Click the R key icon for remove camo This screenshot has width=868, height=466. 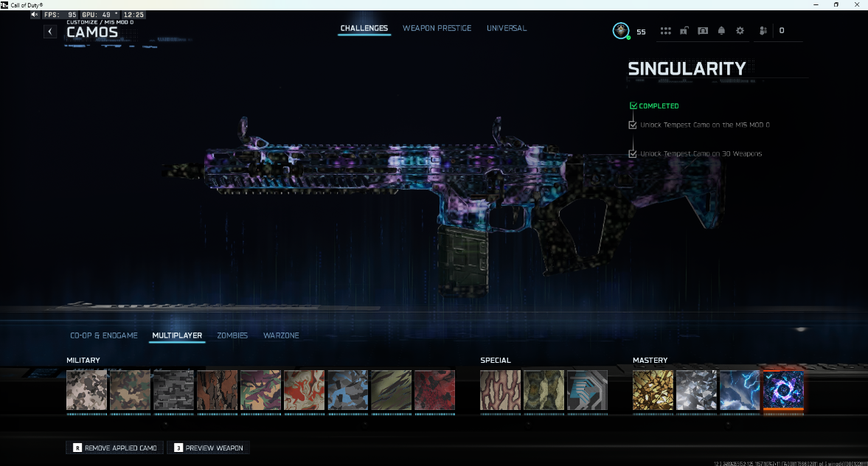click(77, 448)
